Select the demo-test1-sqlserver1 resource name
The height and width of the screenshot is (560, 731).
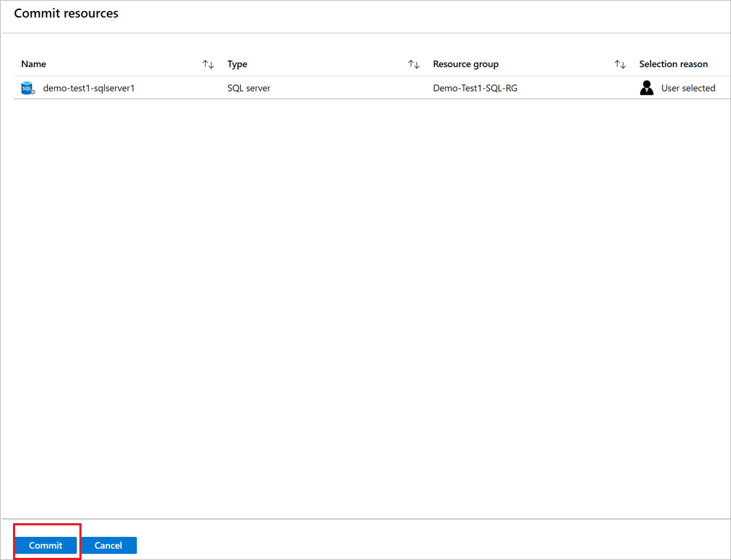click(88, 87)
